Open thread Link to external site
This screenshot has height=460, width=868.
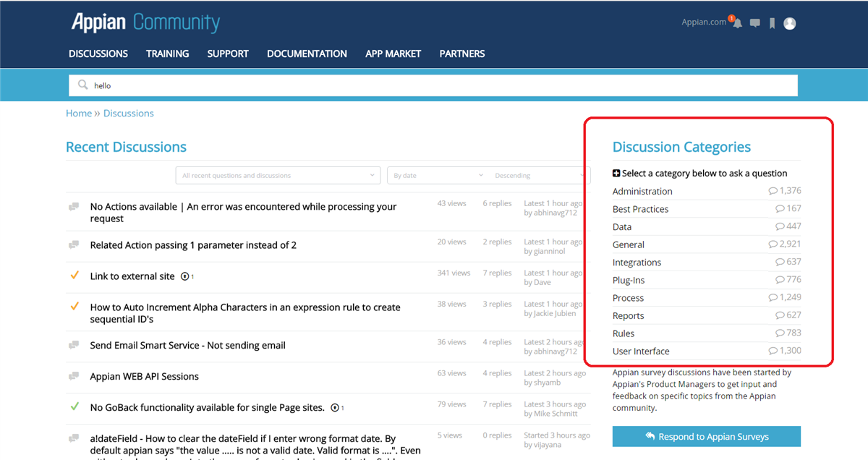click(x=132, y=276)
